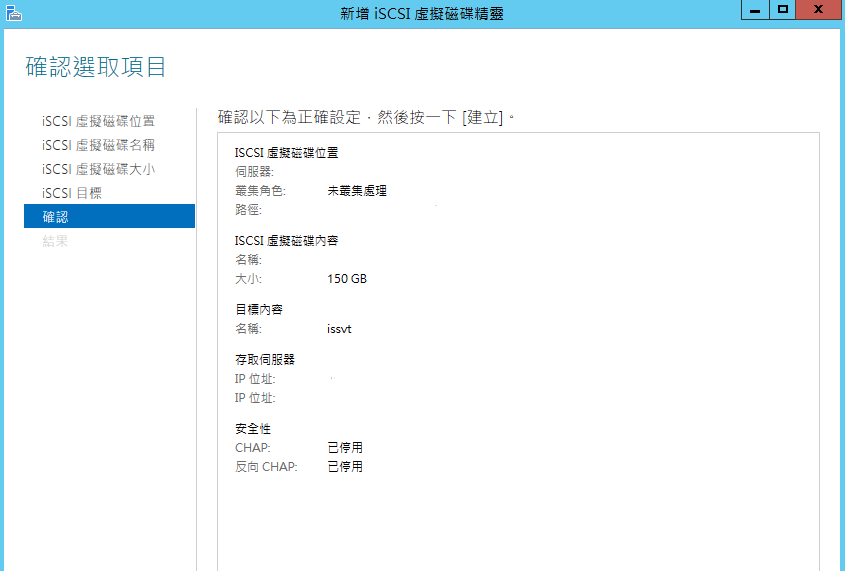Screen dimensions: 845x571
Task: Go to the iSCSI 虛擬磁碟位置 step
Action: click(98, 121)
